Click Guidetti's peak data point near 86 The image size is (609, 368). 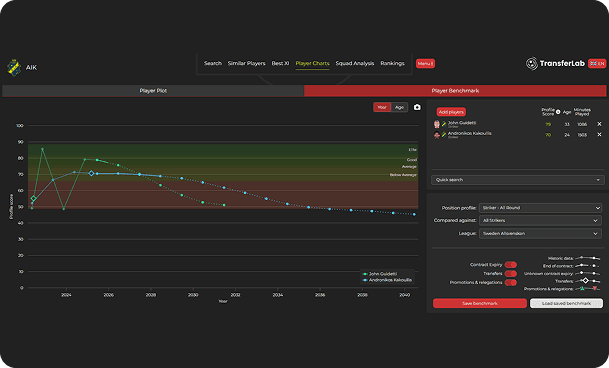tap(42, 149)
